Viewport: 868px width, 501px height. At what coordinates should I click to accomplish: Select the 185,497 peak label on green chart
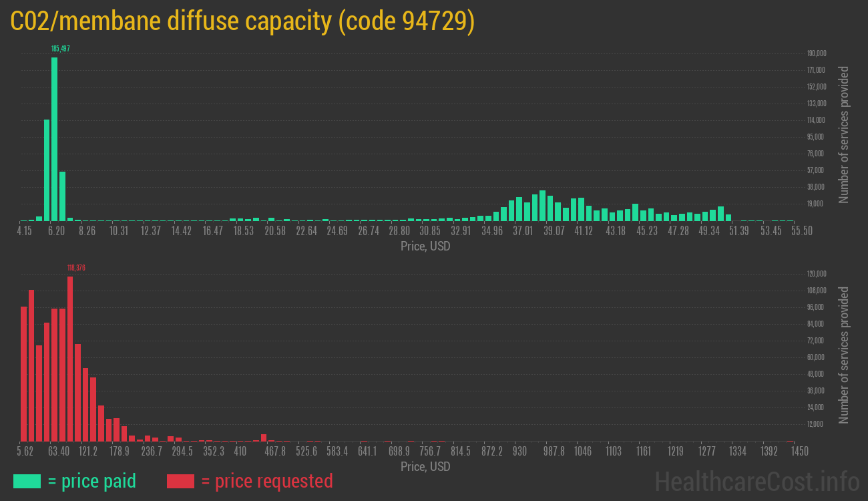61,48
